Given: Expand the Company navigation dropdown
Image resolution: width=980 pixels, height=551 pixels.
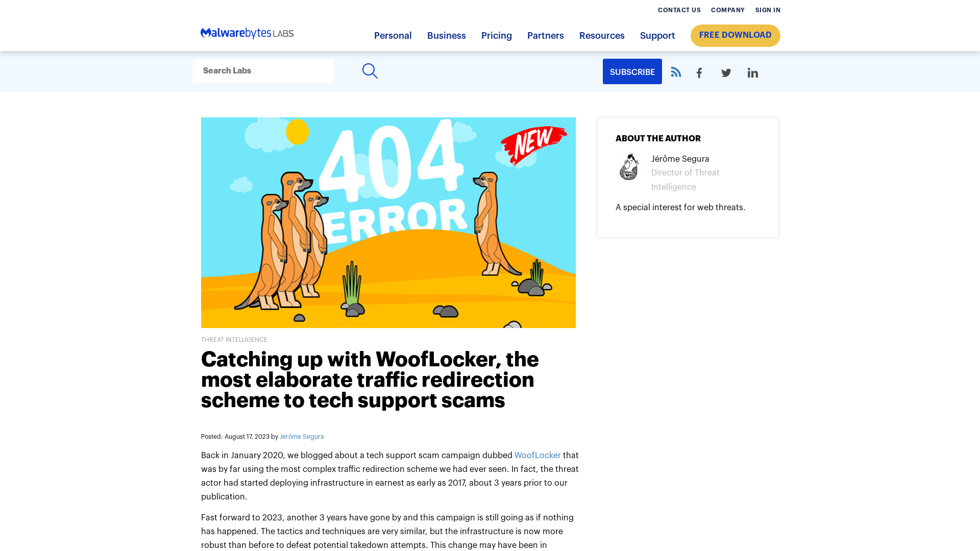Looking at the screenshot, I should coord(727,10).
